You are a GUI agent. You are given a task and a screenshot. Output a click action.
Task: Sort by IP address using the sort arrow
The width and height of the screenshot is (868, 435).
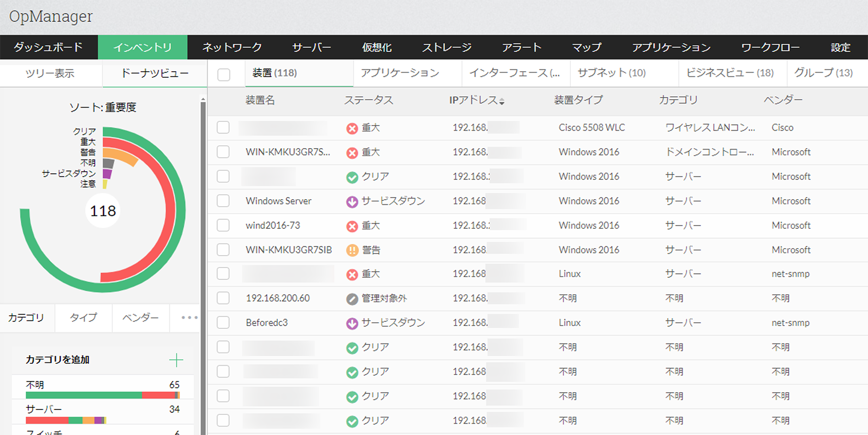tap(502, 101)
